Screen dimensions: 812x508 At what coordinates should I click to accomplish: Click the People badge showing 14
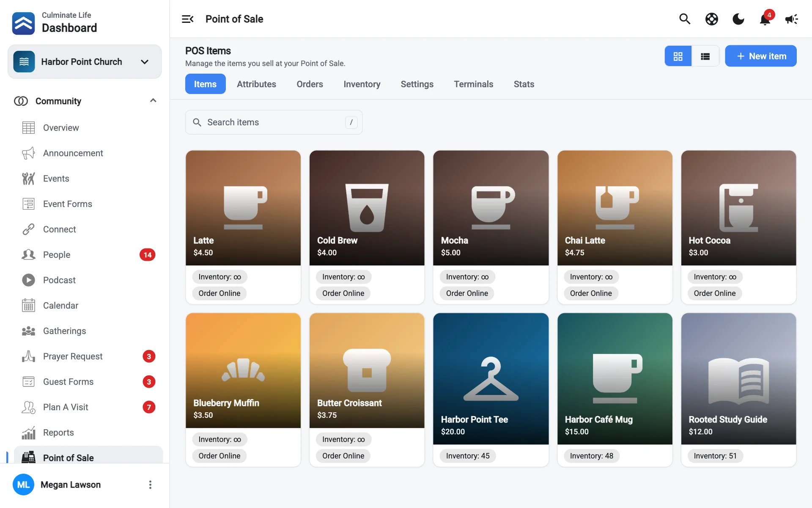click(x=147, y=255)
